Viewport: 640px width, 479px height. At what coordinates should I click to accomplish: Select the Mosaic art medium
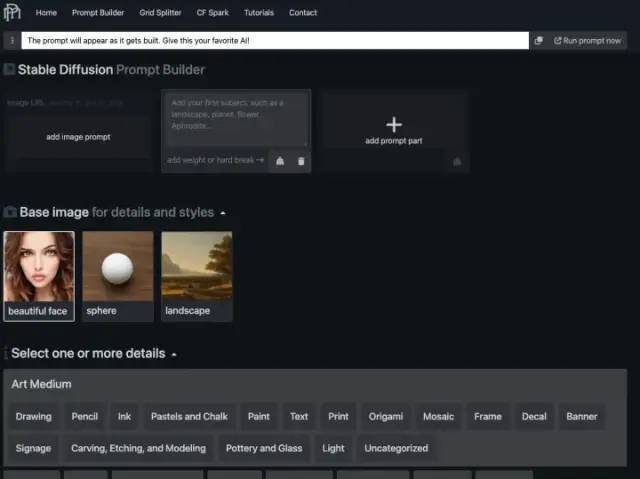point(438,417)
